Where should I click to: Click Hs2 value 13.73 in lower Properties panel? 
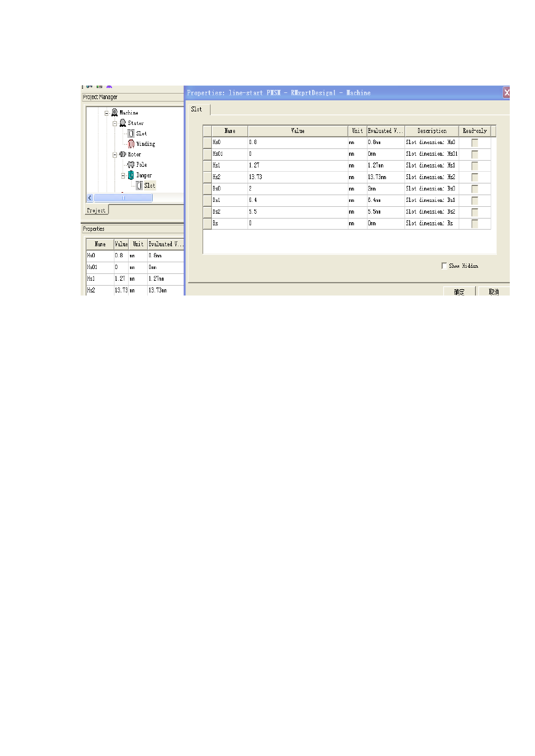pyautogui.click(x=121, y=290)
